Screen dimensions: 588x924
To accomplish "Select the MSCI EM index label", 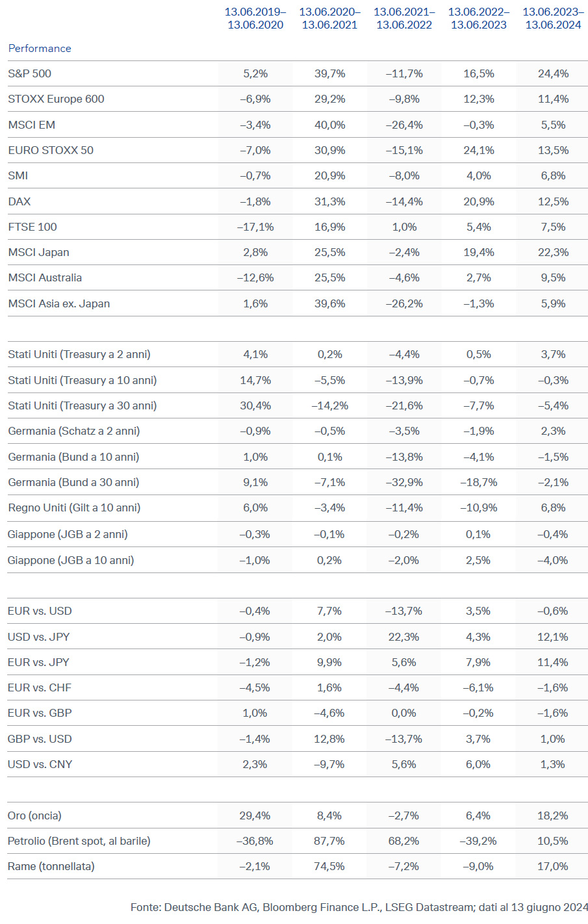I will click(32, 125).
